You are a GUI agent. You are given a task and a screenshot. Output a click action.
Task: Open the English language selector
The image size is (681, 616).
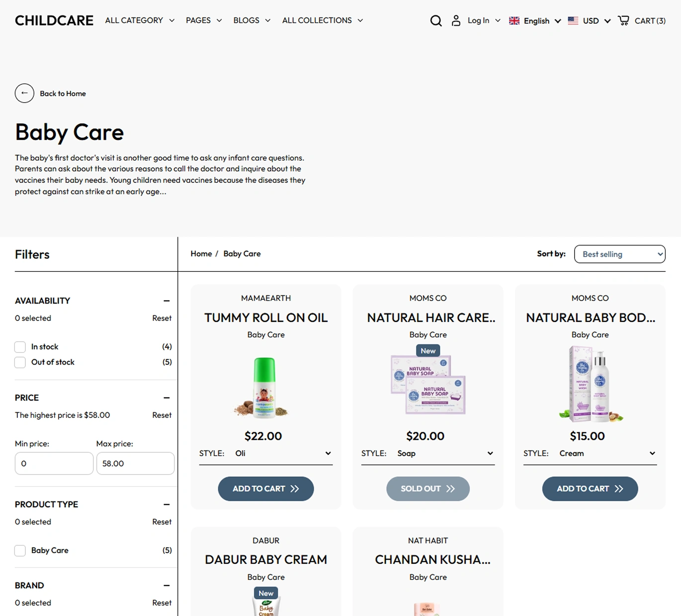click(542, 21)
